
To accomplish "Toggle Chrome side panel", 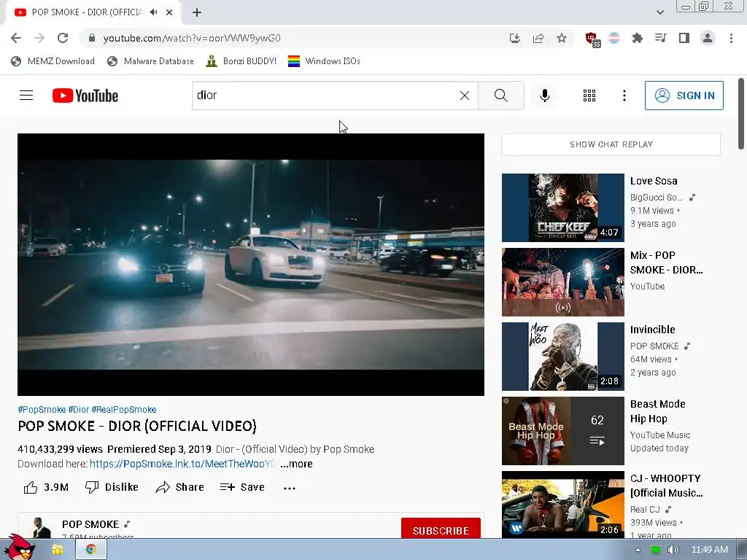I will (684, 38).
